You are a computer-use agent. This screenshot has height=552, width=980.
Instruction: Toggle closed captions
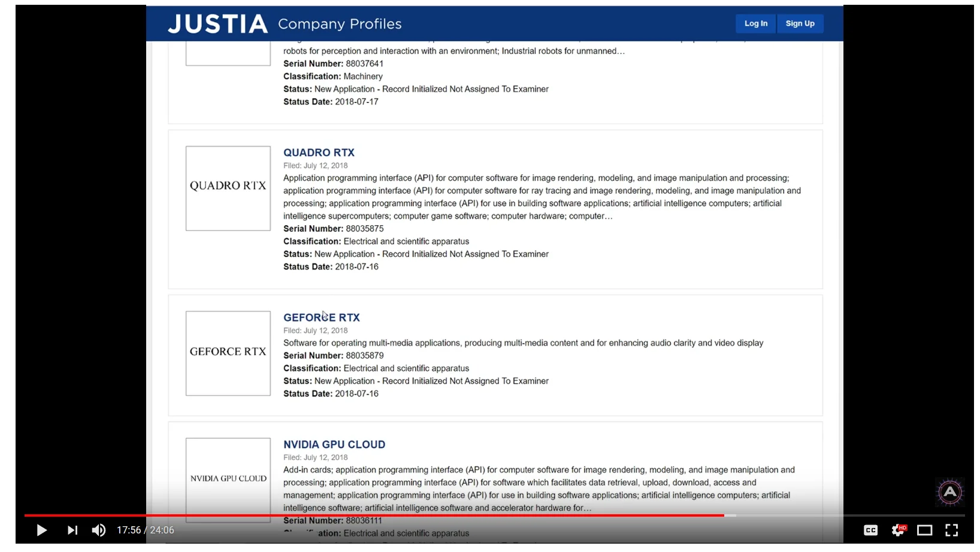(x=870, y=530)
